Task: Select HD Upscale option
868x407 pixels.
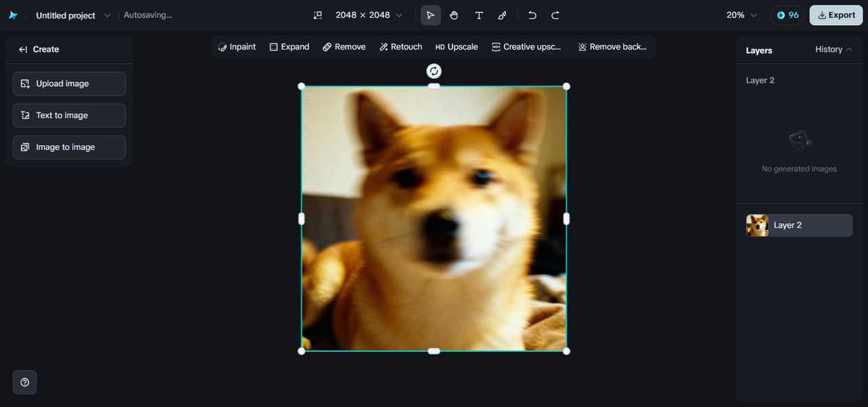Action: point(456,47)
